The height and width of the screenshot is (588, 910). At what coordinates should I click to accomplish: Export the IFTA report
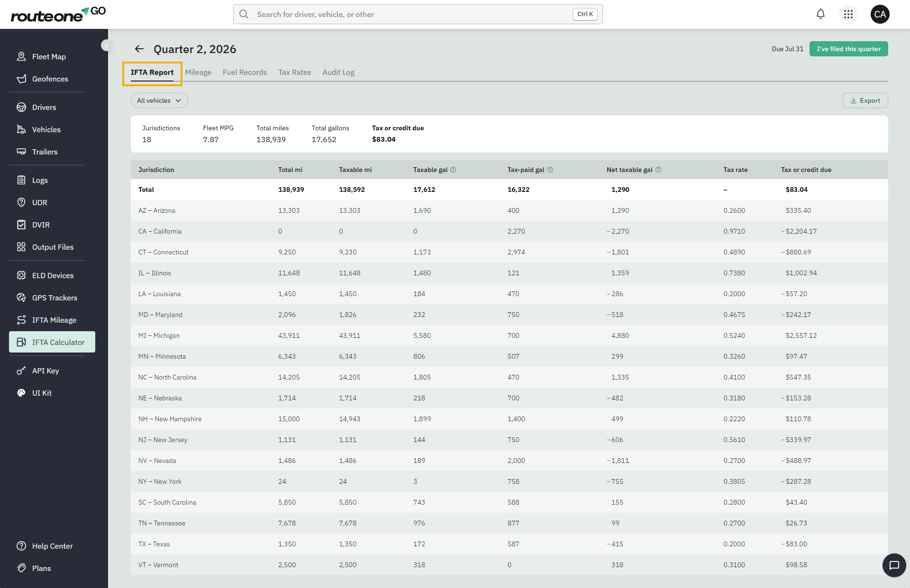865,100
